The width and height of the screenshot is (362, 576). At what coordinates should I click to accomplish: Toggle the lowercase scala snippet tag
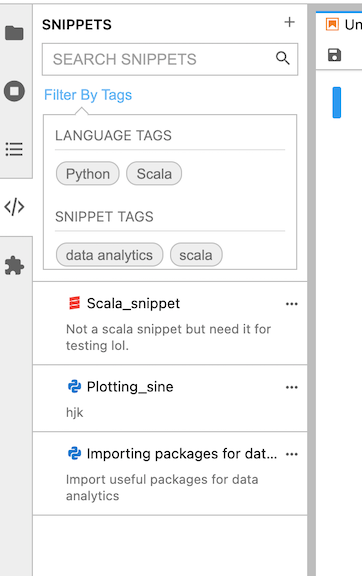point(196,255)
